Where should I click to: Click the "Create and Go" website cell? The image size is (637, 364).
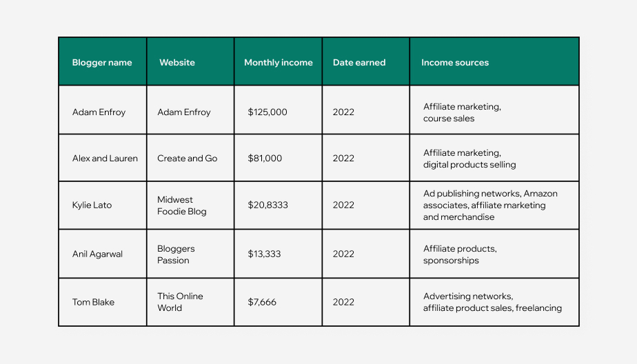coord(187,159)
